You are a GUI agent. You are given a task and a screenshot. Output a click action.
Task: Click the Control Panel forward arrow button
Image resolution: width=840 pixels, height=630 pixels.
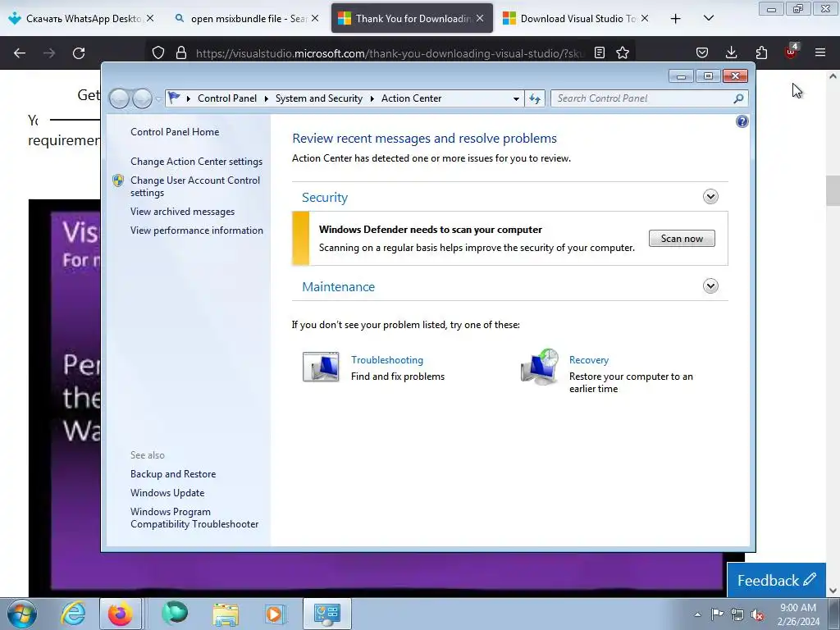pos(142,98)
